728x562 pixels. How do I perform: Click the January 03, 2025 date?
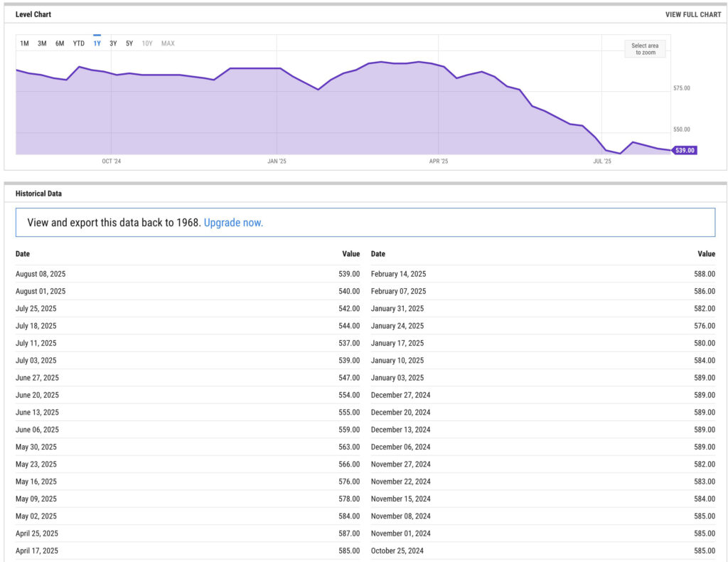tap(397, 378)
